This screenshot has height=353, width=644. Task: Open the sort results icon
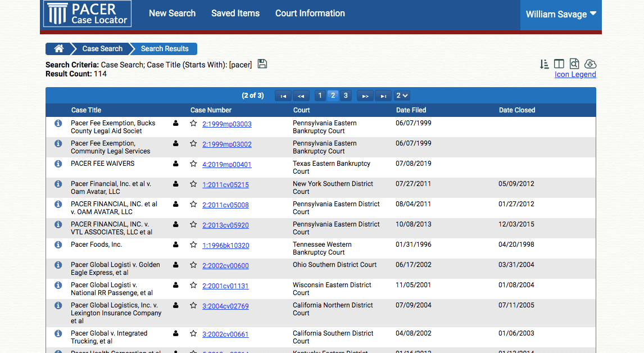click(544, 64)
